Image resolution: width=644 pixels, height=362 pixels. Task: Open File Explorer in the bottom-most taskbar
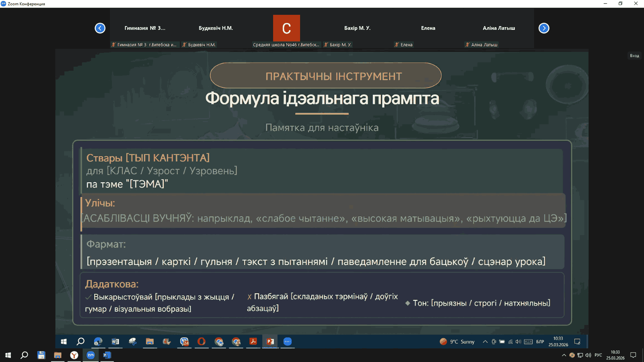tap(58, 355)
